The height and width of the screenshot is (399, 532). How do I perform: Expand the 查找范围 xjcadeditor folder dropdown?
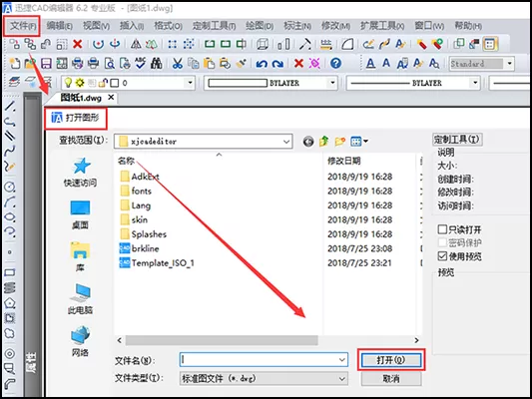coord(286,142)
